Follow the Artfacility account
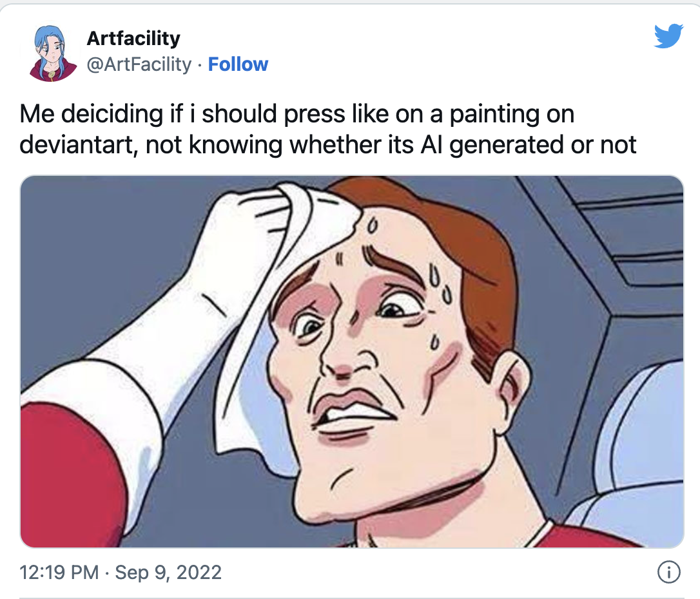This screenshot has height=599, width=700. (238, 64)
